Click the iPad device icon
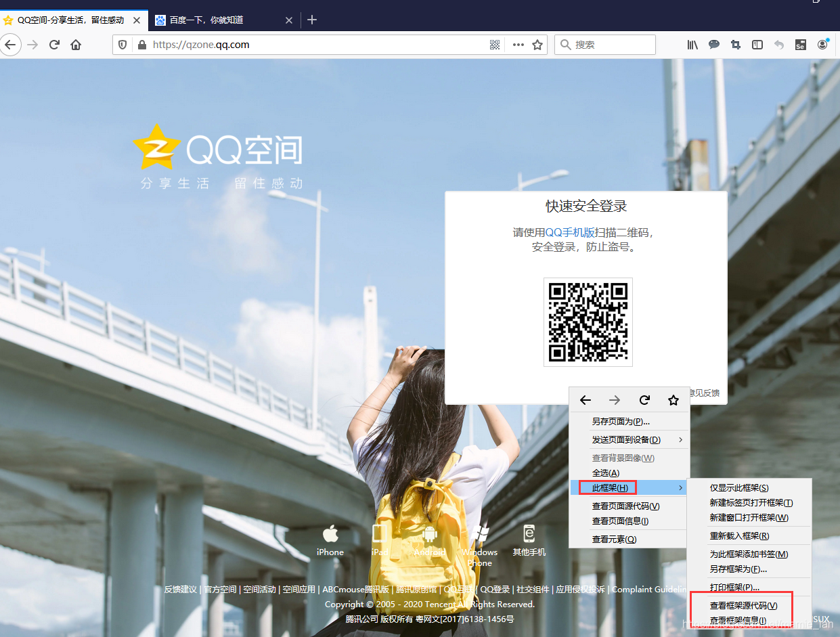Image resolution: width=840 pixels, height=637 pixels. click(x=380, y=533)
